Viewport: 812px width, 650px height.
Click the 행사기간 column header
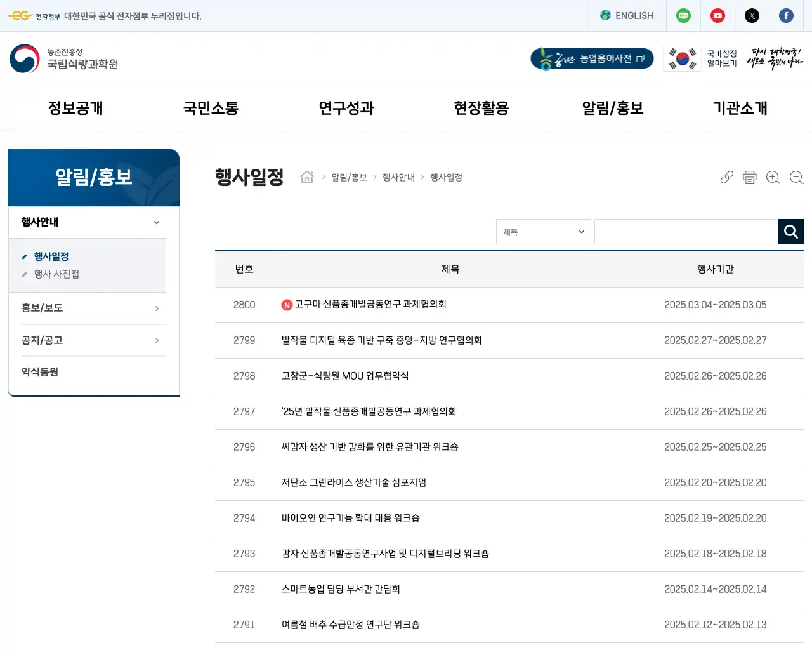coord(716,269)
